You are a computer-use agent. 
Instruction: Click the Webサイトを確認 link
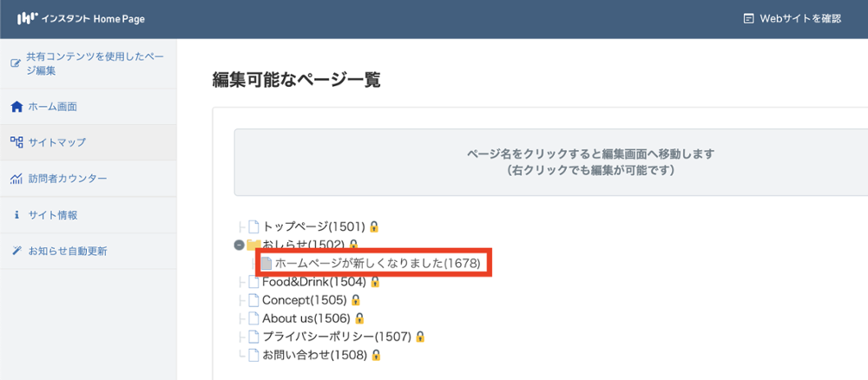click(792, 18)
